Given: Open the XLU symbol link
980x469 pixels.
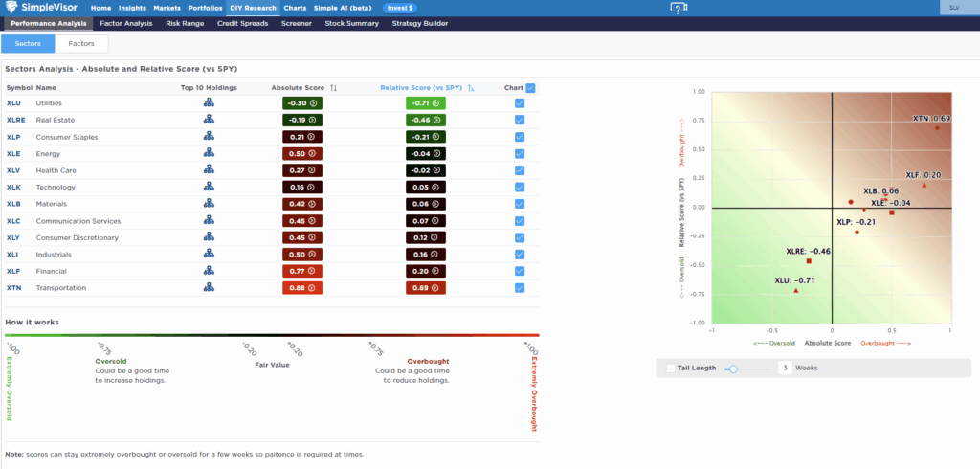Looking at the screenshot, I should click(13, 103).
